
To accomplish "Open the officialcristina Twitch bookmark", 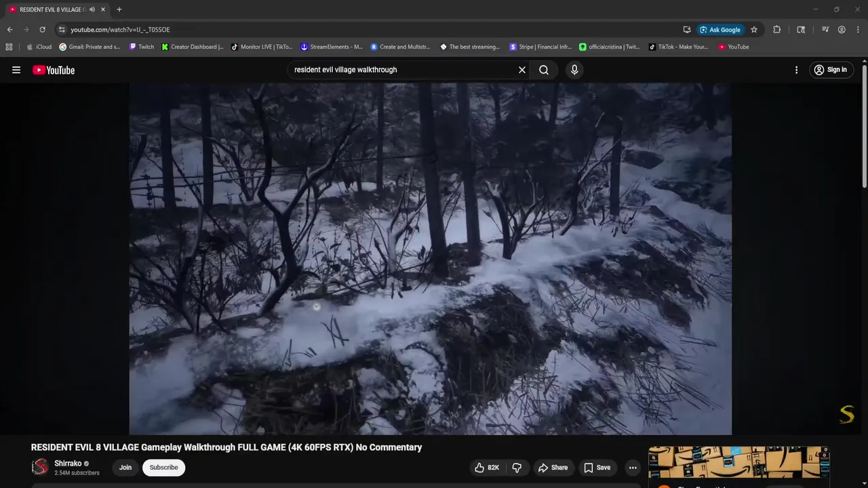I will pos(609,47).
